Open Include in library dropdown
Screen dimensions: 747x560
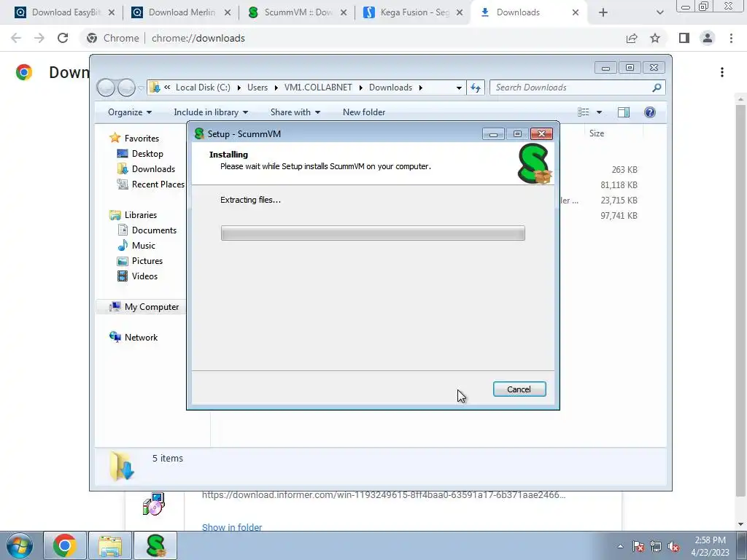(x=211, y=112)
